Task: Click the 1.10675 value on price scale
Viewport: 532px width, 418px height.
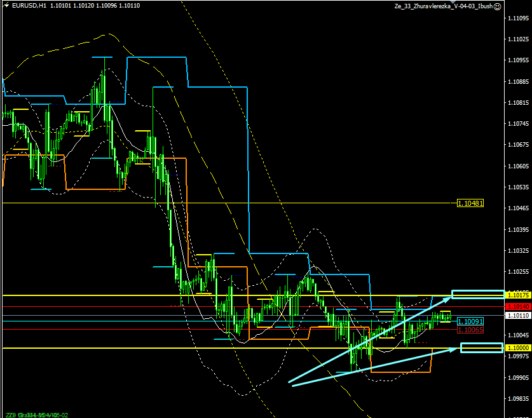Action: [518, 145]
